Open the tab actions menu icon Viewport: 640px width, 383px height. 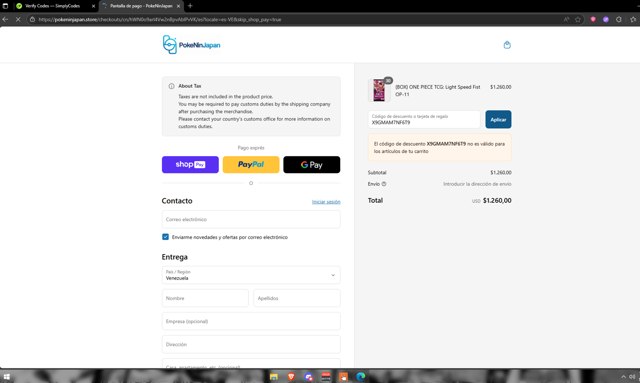coord(5,6)
